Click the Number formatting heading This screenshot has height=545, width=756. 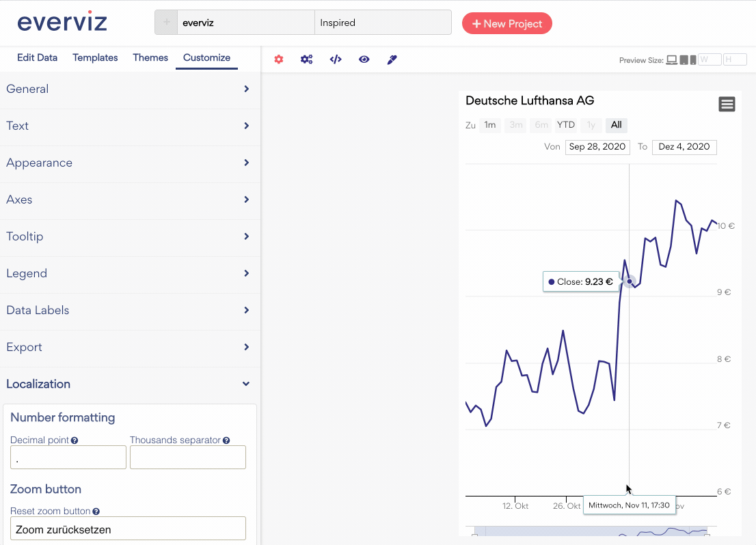point(63,417)
